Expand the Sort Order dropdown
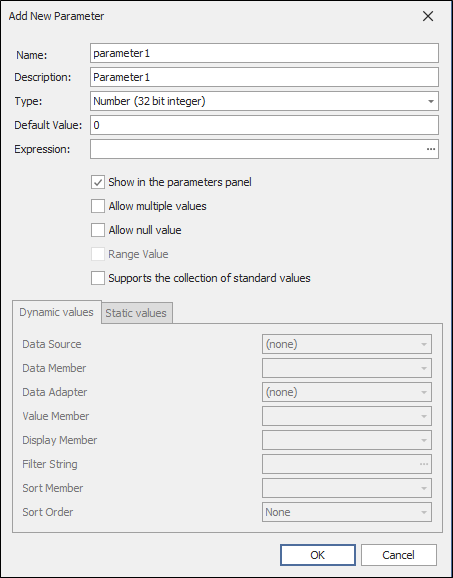453x578 pixels. (x=347, y=512)
